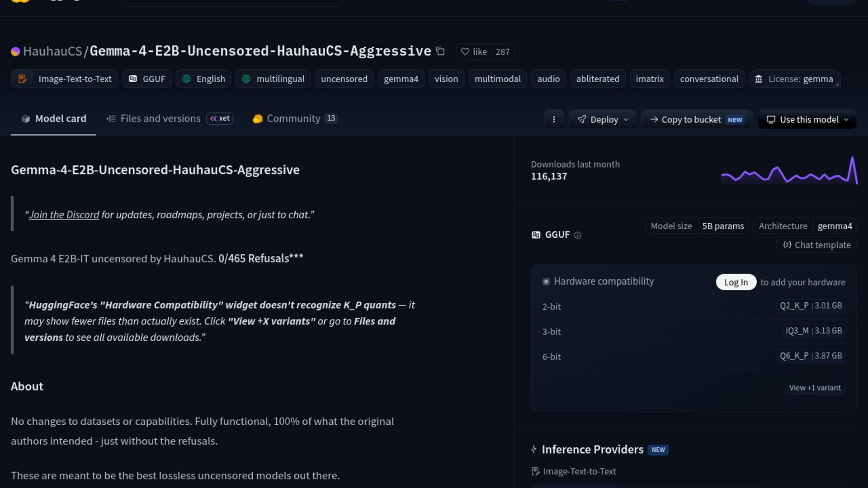Click the Community count badge 13
The width and height of the screenshot is (868, 488).
point(331,118)
